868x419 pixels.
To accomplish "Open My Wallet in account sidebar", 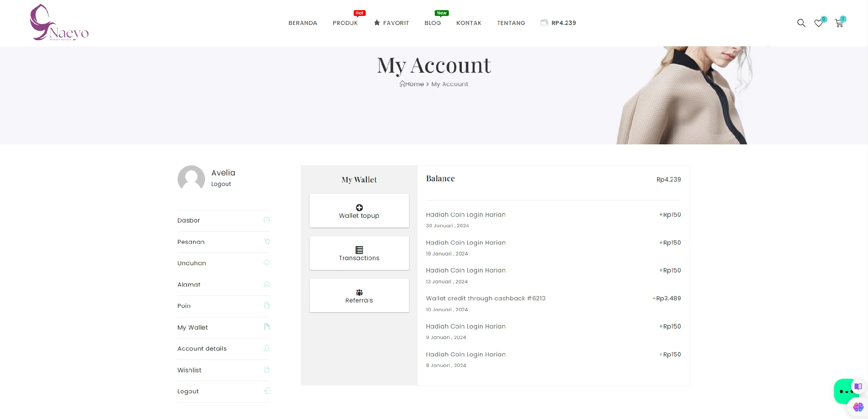I will 224,327.
